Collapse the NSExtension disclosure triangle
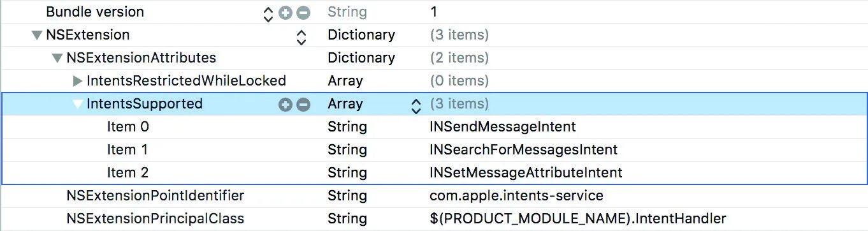868x231 pixels. (x=36, y=35)
